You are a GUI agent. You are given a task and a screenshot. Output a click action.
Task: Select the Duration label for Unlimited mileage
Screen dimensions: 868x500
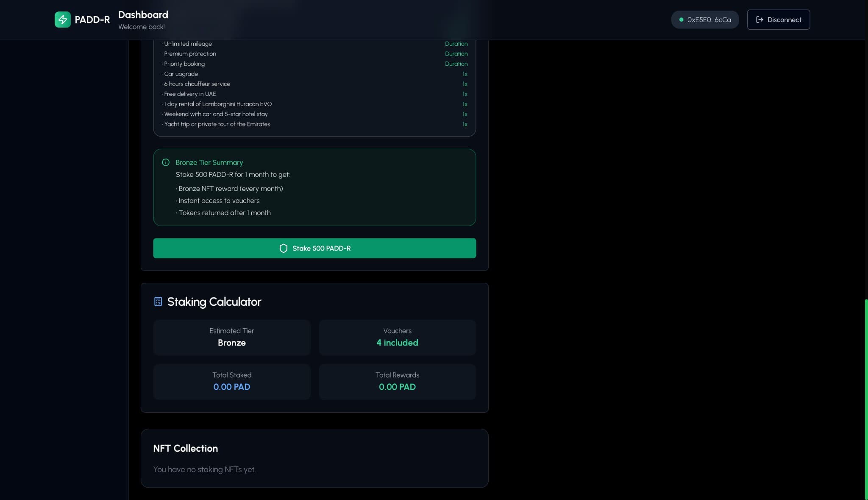[x=456, y=44]
